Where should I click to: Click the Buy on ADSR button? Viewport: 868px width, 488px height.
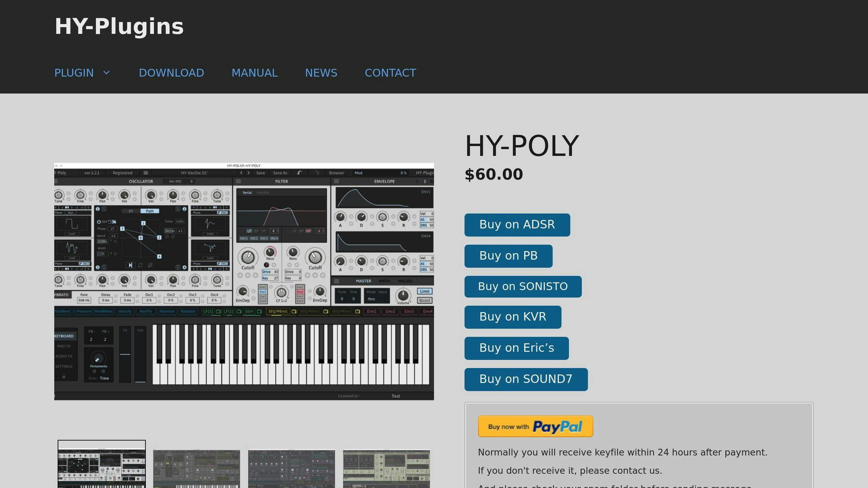click(x=517, y=225)
